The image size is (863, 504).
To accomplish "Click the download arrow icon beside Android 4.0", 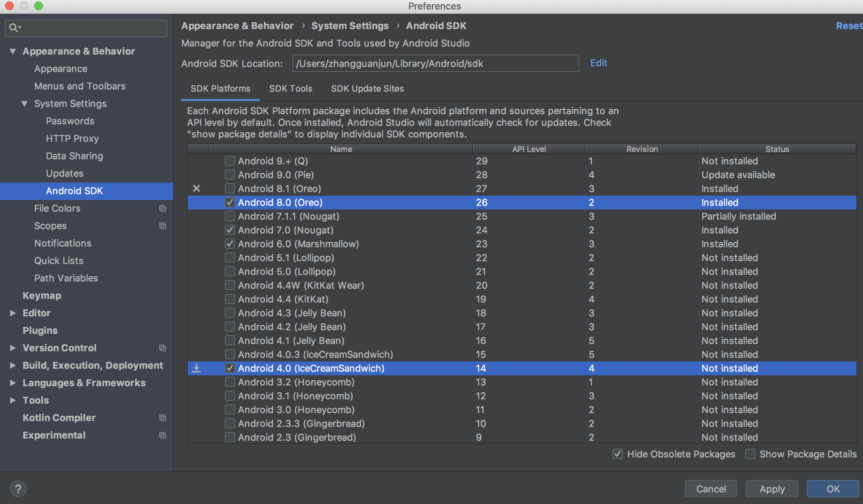I will point(196,368).
